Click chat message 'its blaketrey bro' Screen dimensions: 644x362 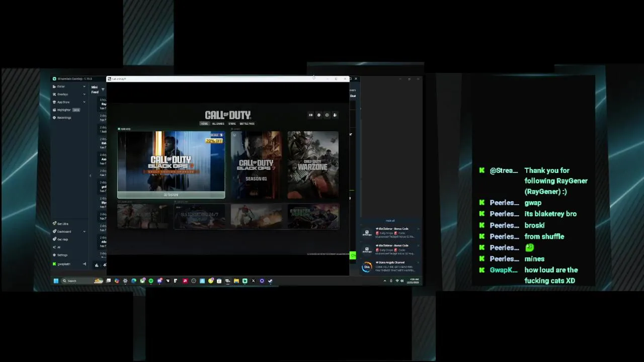coord(550,214)
